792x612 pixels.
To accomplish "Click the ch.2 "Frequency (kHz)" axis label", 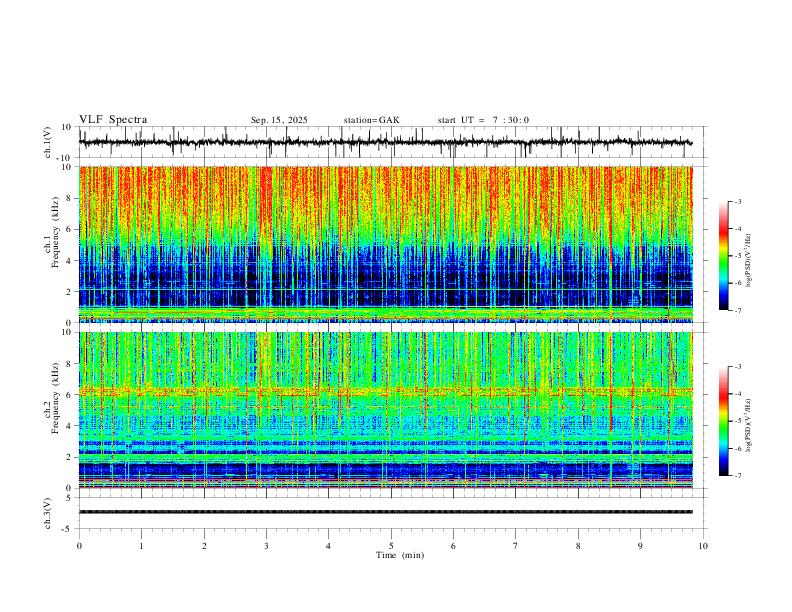I will pos(55,398).
